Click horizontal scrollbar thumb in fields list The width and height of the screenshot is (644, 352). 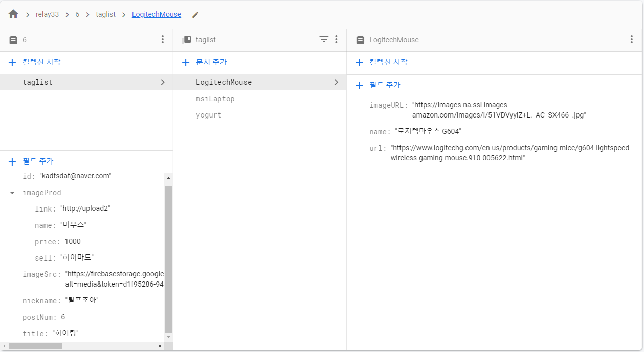35,346
